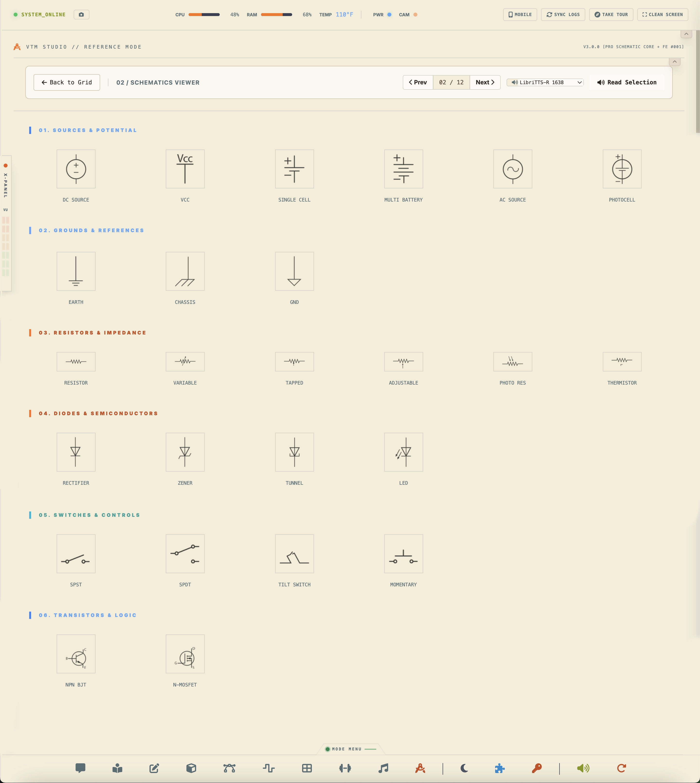
Task: Open the puzzle piece plugins icon
Action: tap(500, 768)
